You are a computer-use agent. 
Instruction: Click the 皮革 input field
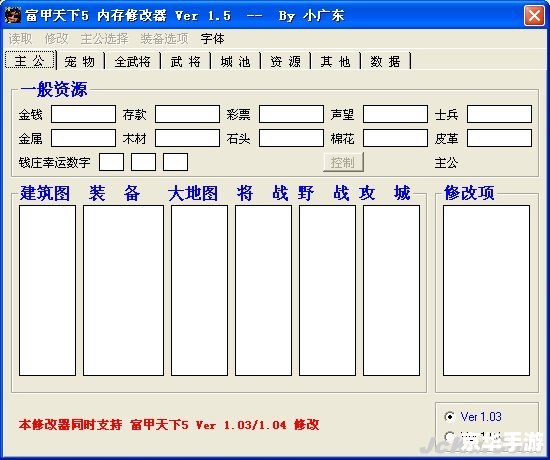tap(499, 138)
